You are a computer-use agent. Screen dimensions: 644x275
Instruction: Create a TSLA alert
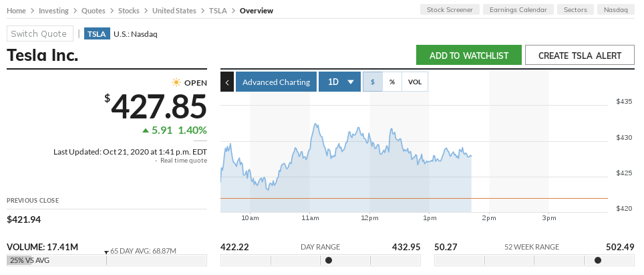tap(580, 55)
